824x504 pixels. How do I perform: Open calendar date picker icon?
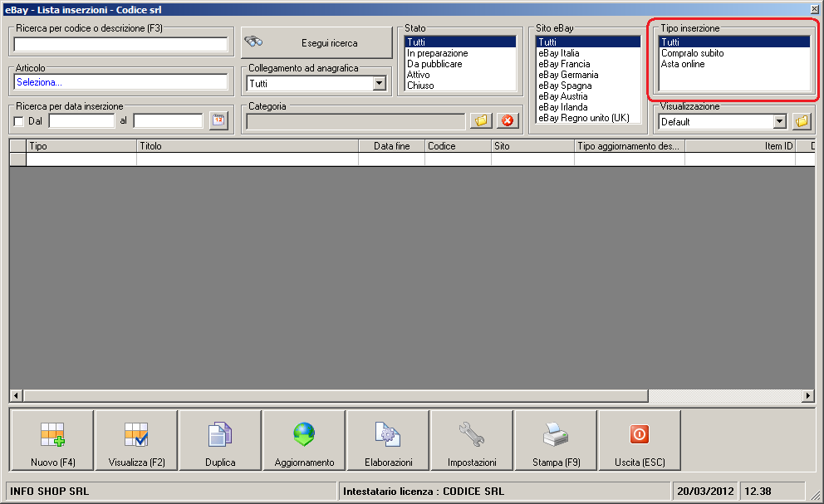218,121
